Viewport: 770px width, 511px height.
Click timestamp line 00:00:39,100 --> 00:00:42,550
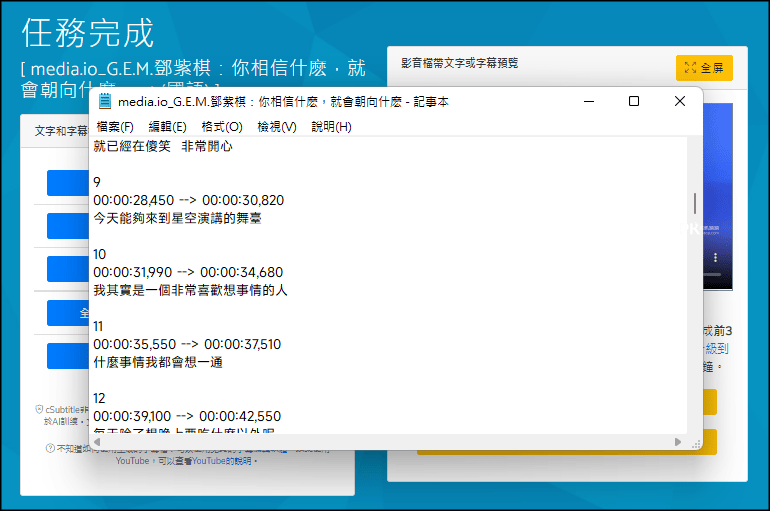(187, 416)
